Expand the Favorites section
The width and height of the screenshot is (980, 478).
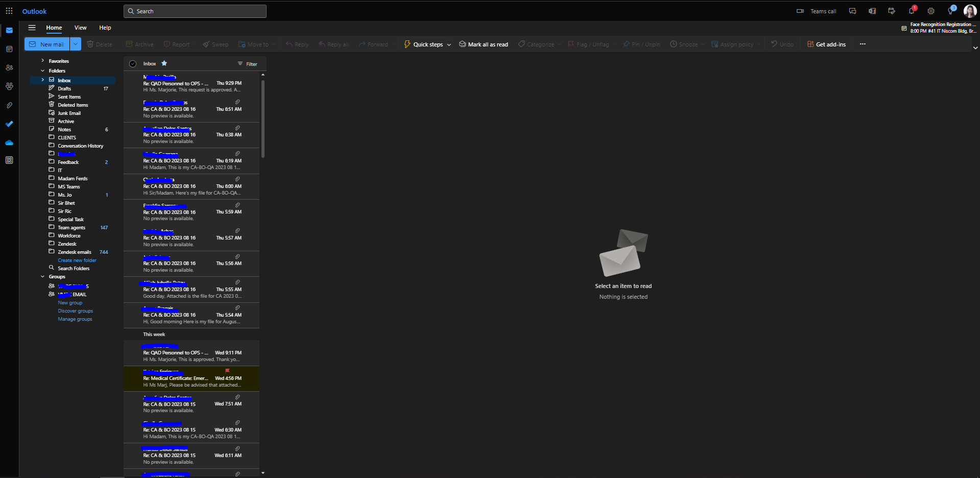point(43,61)
